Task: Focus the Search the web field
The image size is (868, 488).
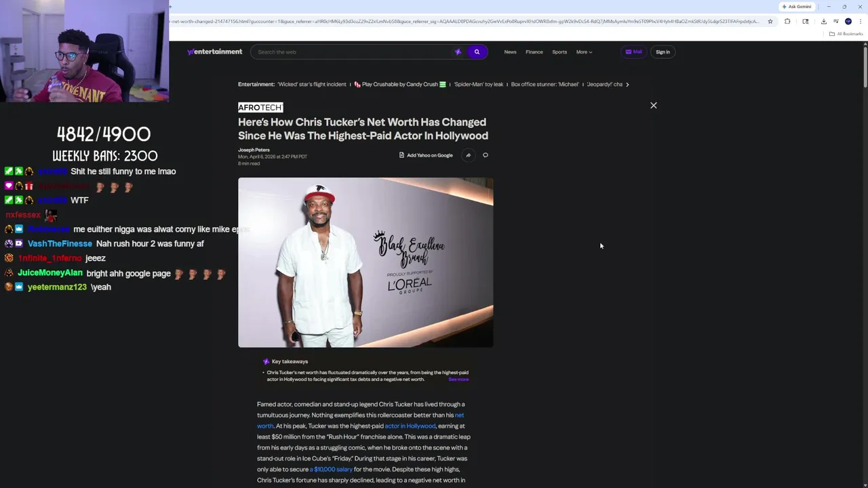Action: coord(353,52)
